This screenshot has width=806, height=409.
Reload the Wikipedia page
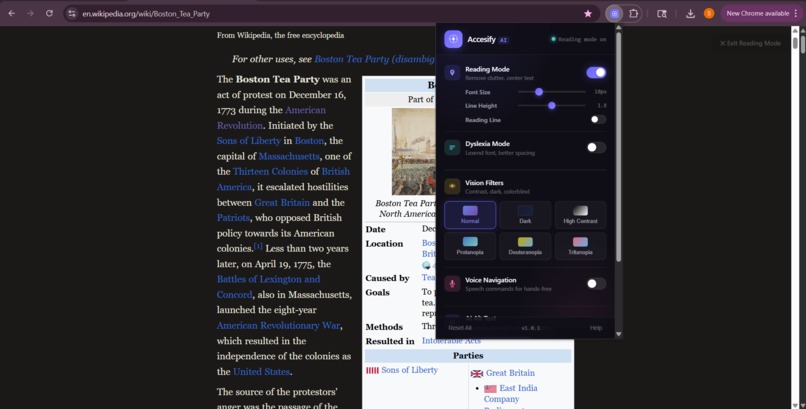click(49, 13)
